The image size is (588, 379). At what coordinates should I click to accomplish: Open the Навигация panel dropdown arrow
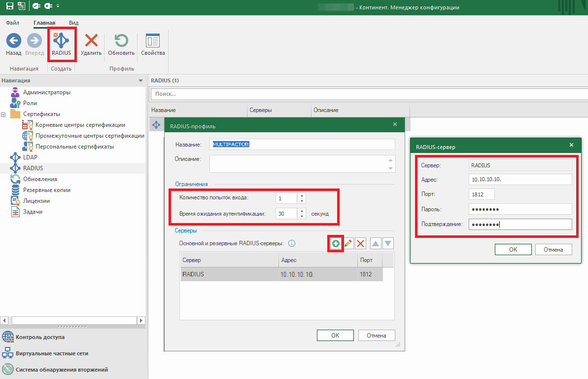(140, 80)
